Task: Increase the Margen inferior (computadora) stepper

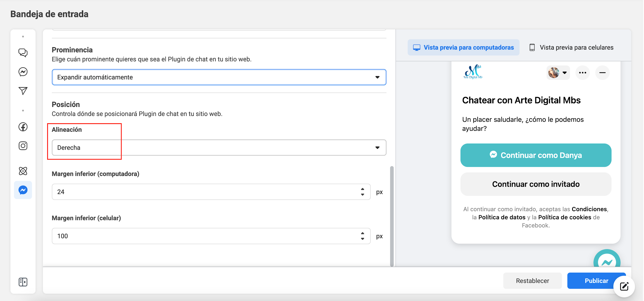Action: click(362, 189)
